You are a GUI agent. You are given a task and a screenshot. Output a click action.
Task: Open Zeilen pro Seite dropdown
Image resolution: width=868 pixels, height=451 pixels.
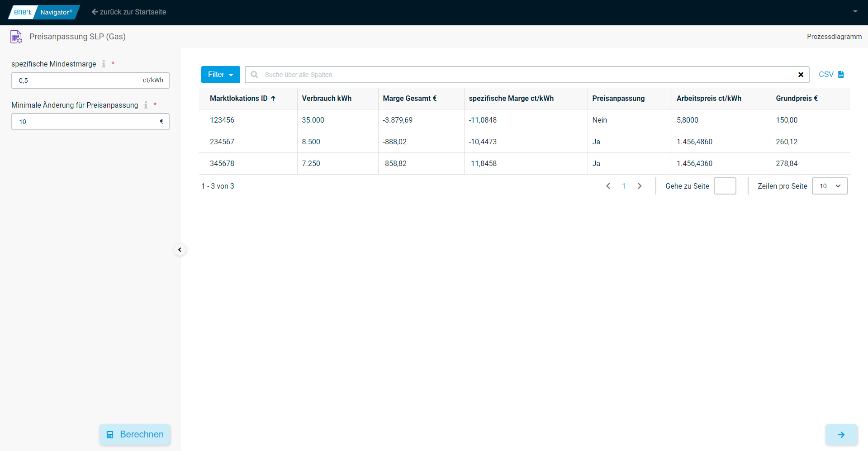point(830,186)
